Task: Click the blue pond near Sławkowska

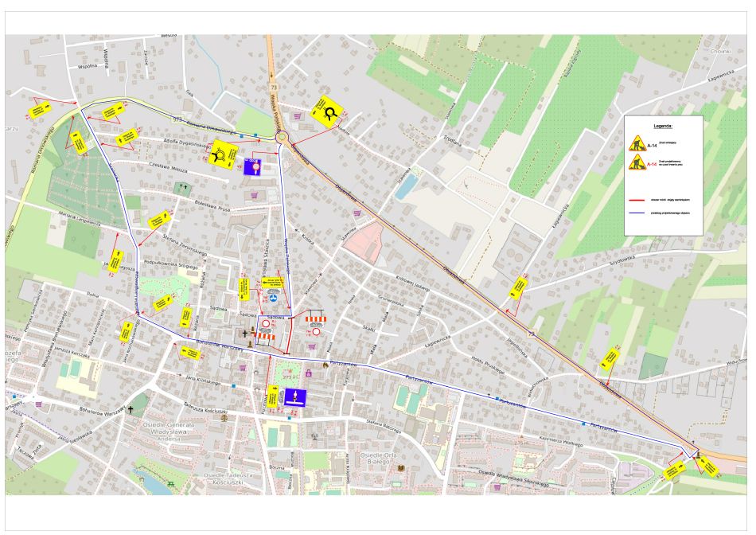Action: pos(407,187)
